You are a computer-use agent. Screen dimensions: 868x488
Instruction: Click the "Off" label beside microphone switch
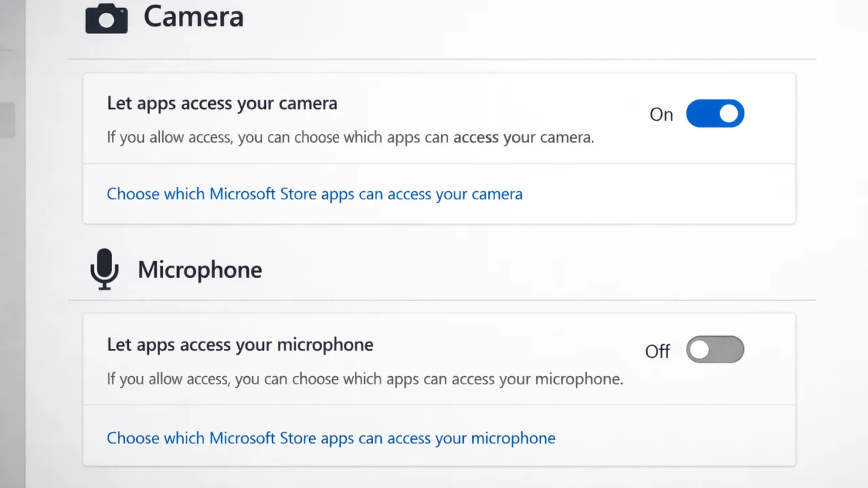[657, 351]
